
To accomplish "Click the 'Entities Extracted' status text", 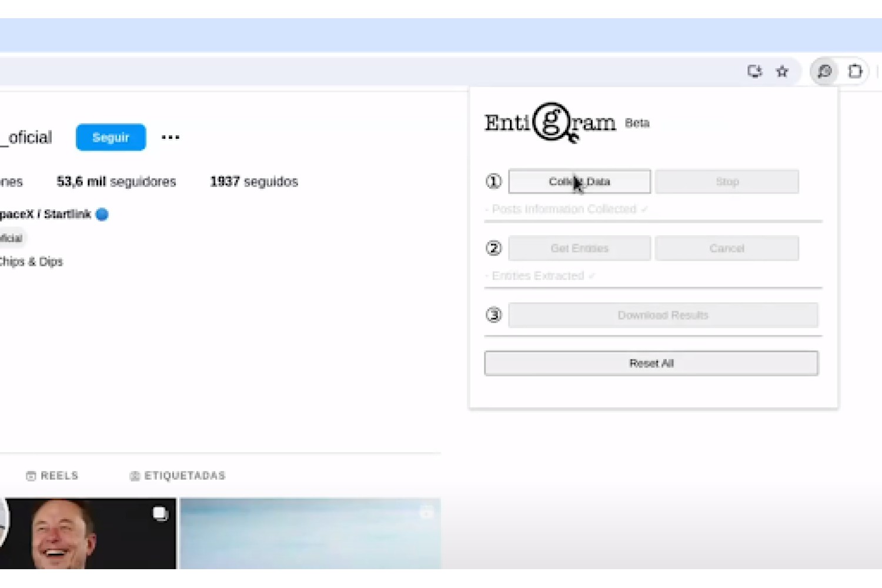I will pos(540,276).
